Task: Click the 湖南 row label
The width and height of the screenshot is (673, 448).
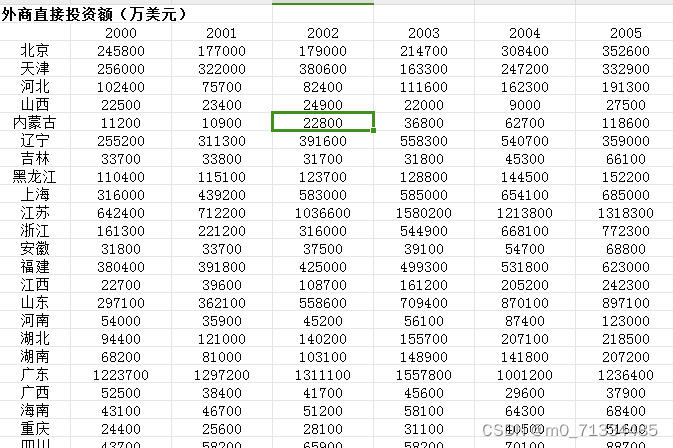Action: 35,357
